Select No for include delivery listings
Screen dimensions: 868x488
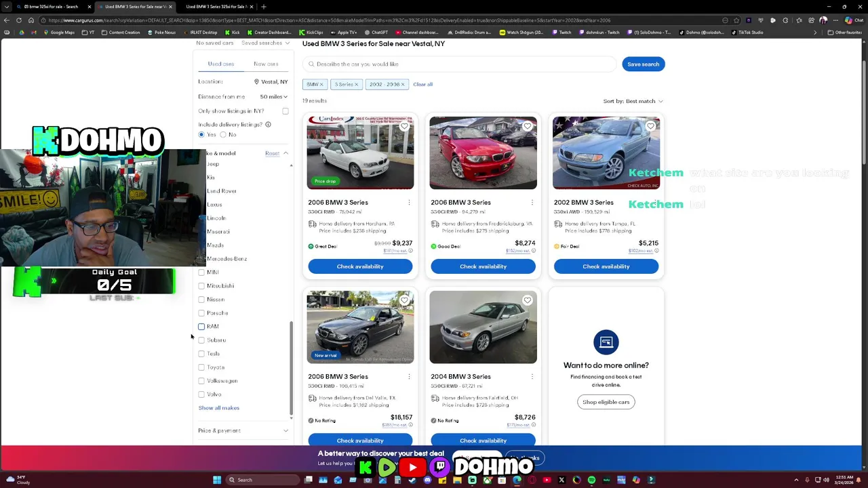(223, 135)
